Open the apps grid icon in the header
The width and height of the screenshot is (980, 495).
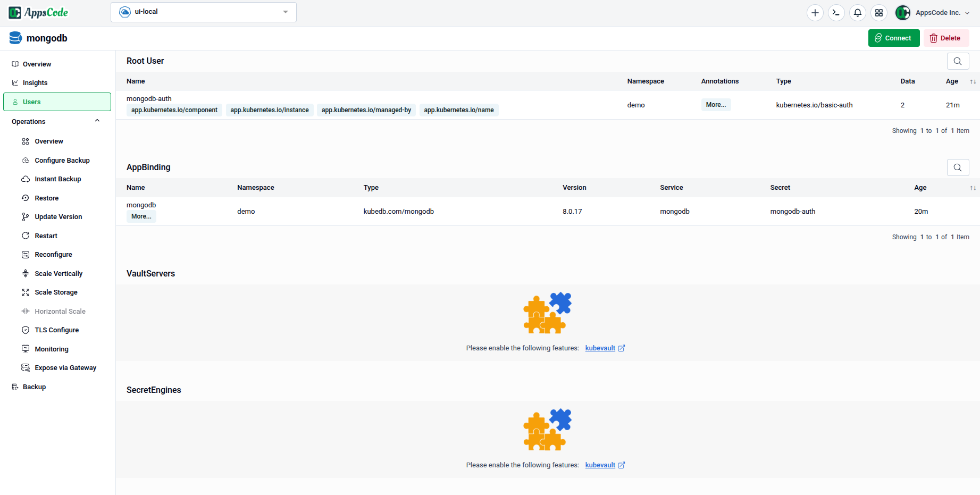878,12
